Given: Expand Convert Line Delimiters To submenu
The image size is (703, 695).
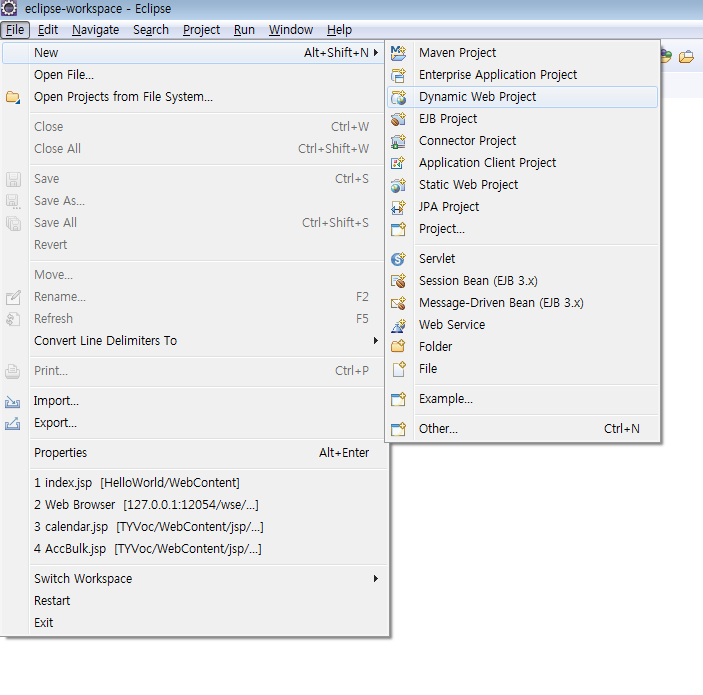Looking at the screenshot, I should [376, 341].
